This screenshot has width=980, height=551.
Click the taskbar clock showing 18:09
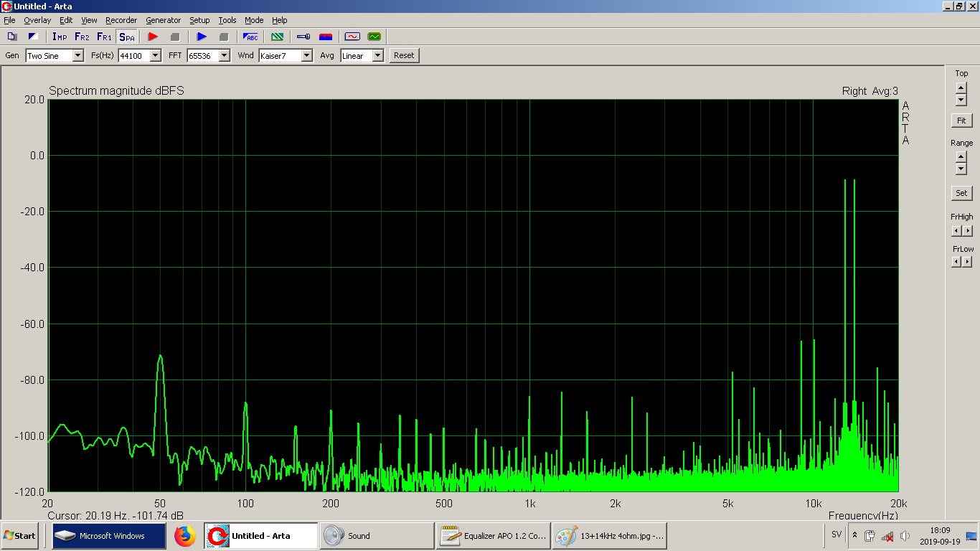939,536
